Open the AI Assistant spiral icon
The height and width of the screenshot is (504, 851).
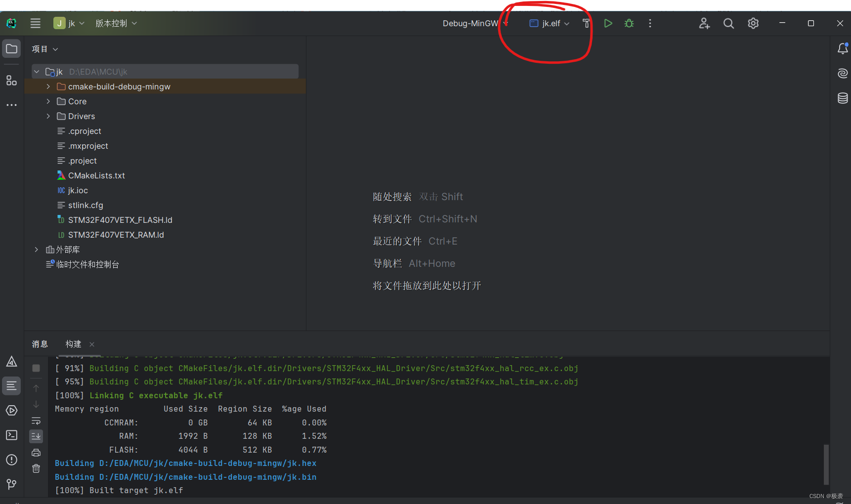point(843,73)
